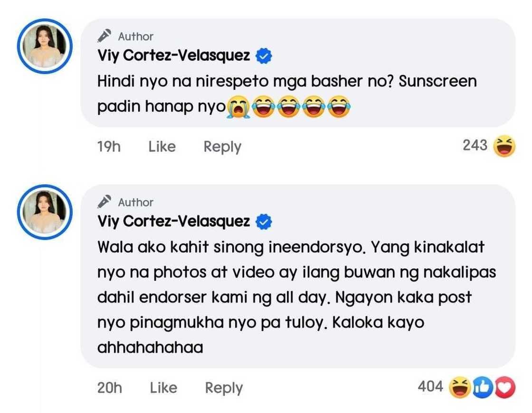This screenshot has height=413, width=532.
Task: Click the verified badge next to first comment name
Action: pos(263,55)
